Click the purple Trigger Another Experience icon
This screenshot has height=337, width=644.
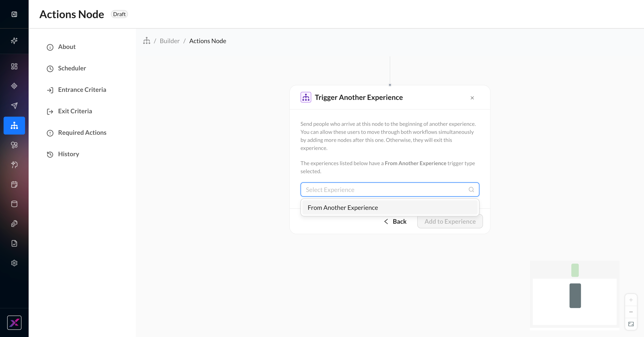click(306, 97)
